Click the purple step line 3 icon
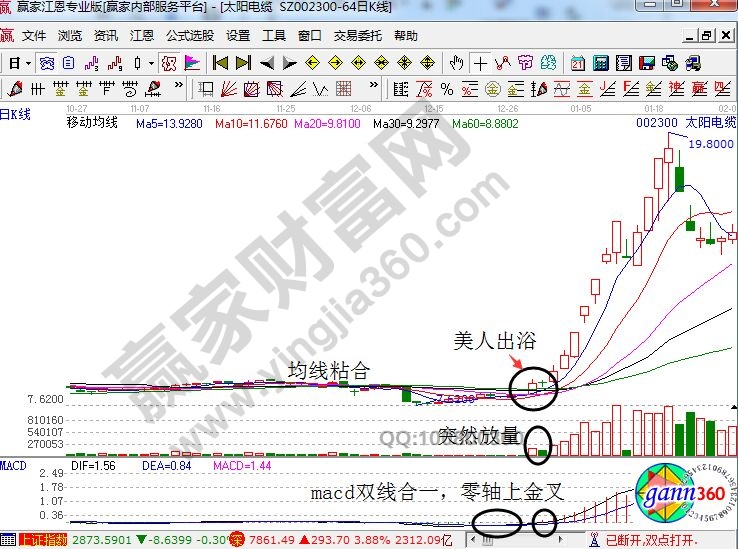The height and width of the screenshot is (549, 738). point(92,63)
